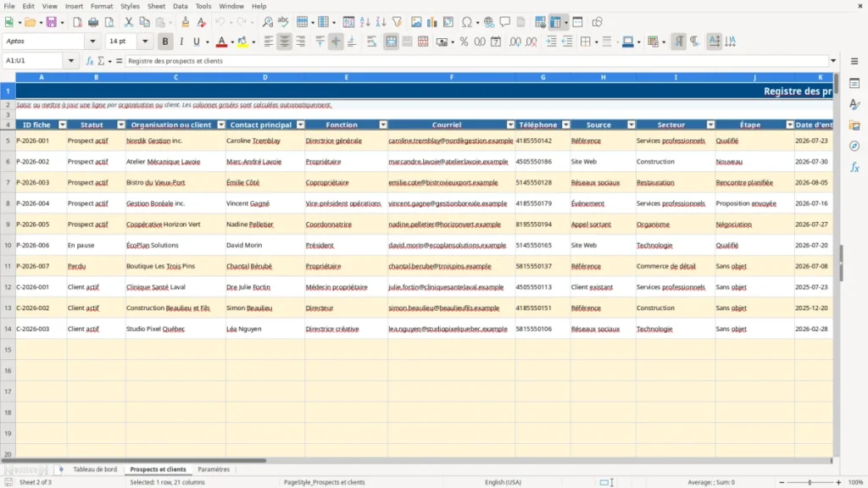
Task: Open the Data menu
Action: (180, 6)
